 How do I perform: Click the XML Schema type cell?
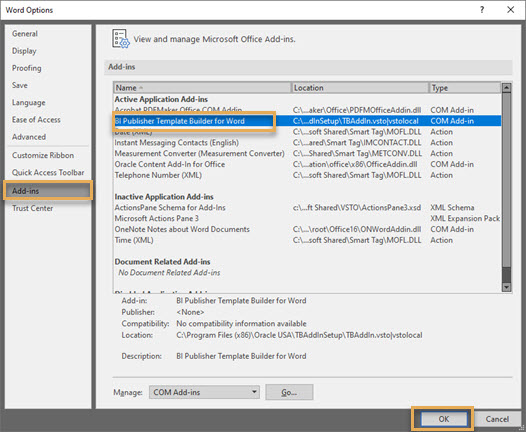[452, 208]
